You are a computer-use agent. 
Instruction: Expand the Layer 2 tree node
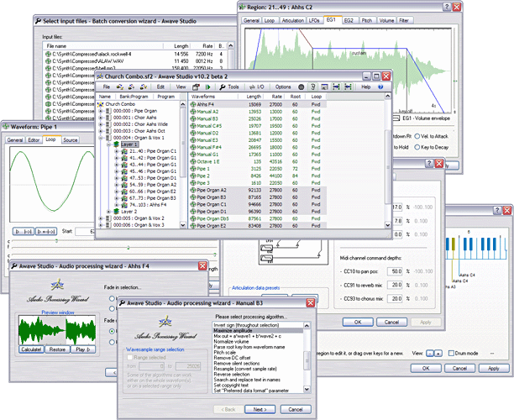[x=109, y=212]
